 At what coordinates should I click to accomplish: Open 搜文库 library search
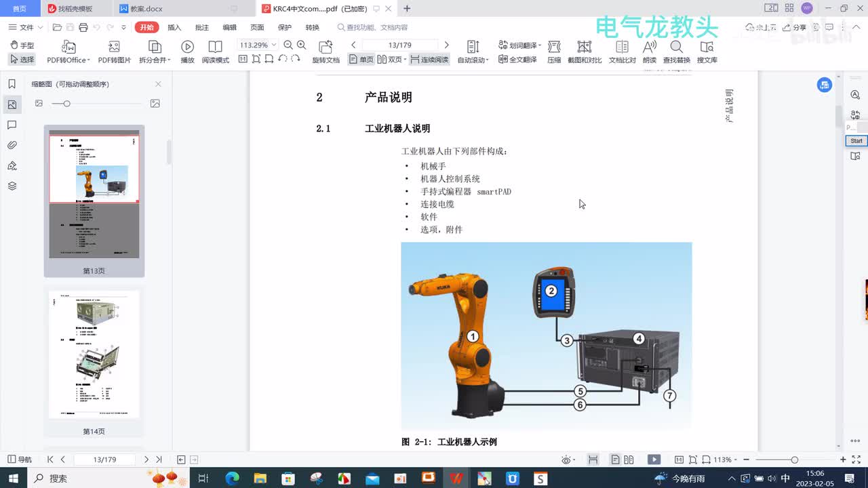click(x=707, y=52)
